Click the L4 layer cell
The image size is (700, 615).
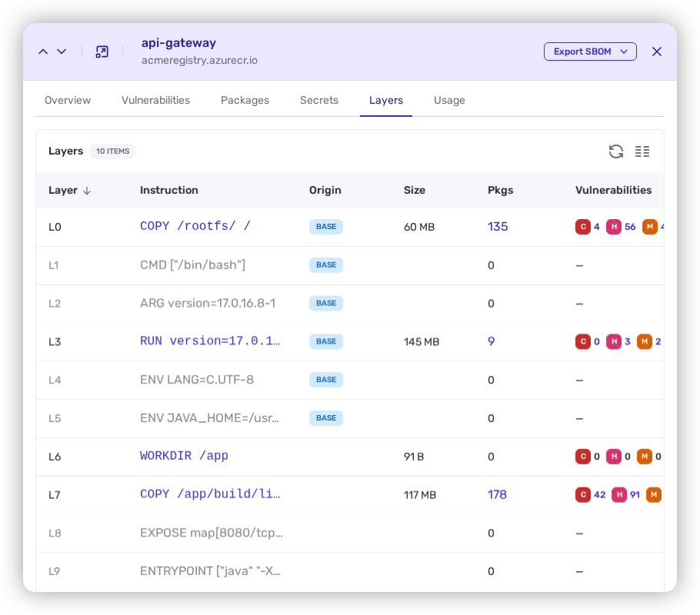[x=55, y=381]
